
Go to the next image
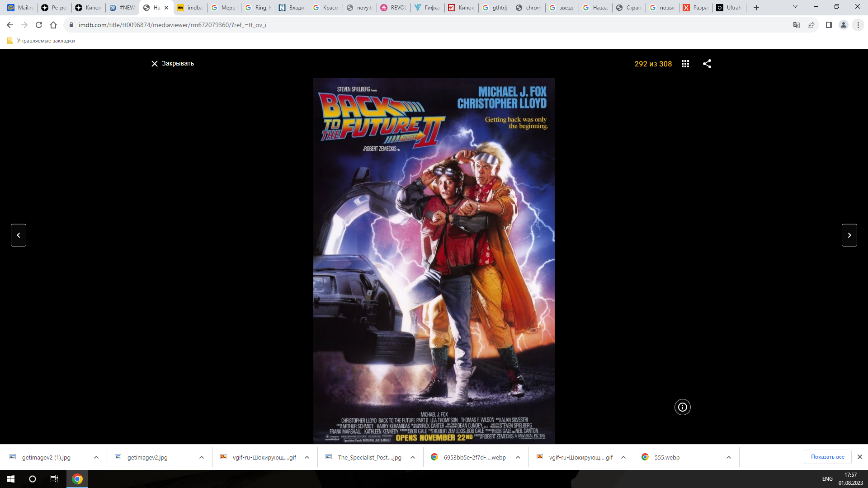click(x=849, y=235)
